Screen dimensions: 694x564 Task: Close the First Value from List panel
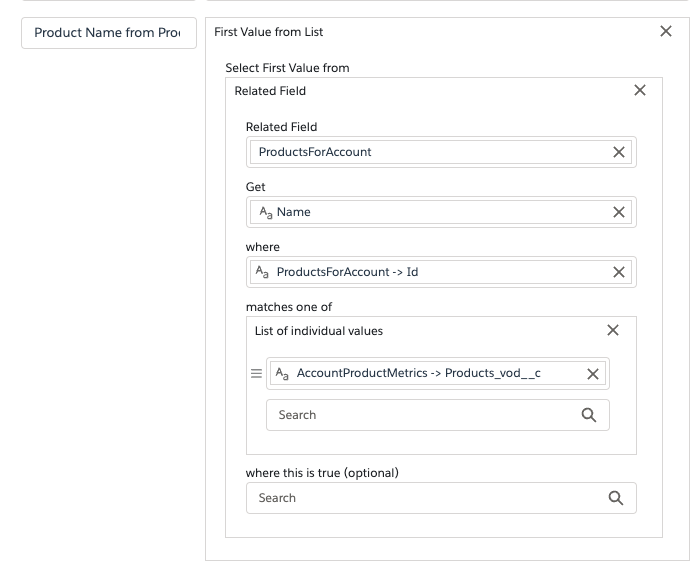pos(666,32)
